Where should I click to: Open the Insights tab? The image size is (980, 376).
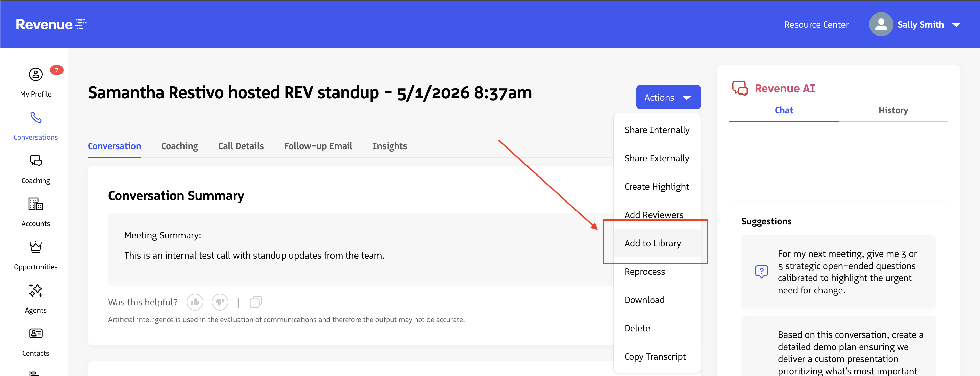point(390,146)
